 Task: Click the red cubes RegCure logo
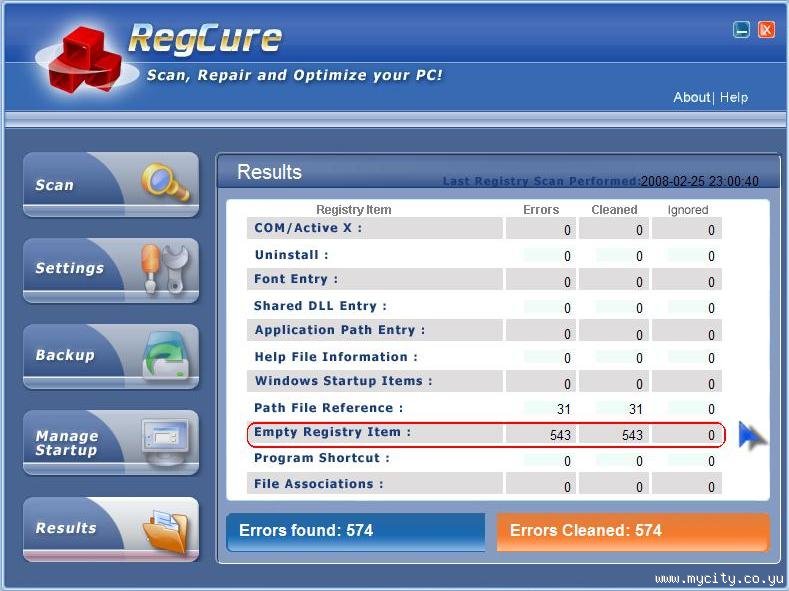(87, 59)
